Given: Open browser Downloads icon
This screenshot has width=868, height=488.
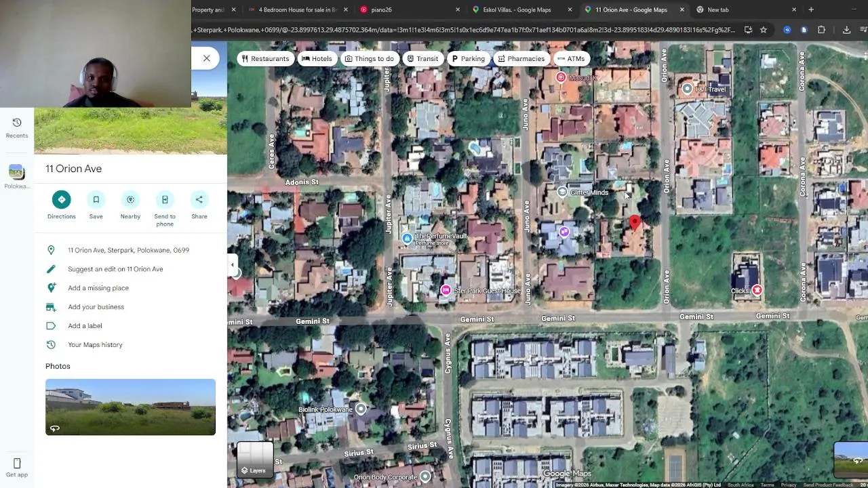Looking at the screenshot, I should (x=846, y=30).
